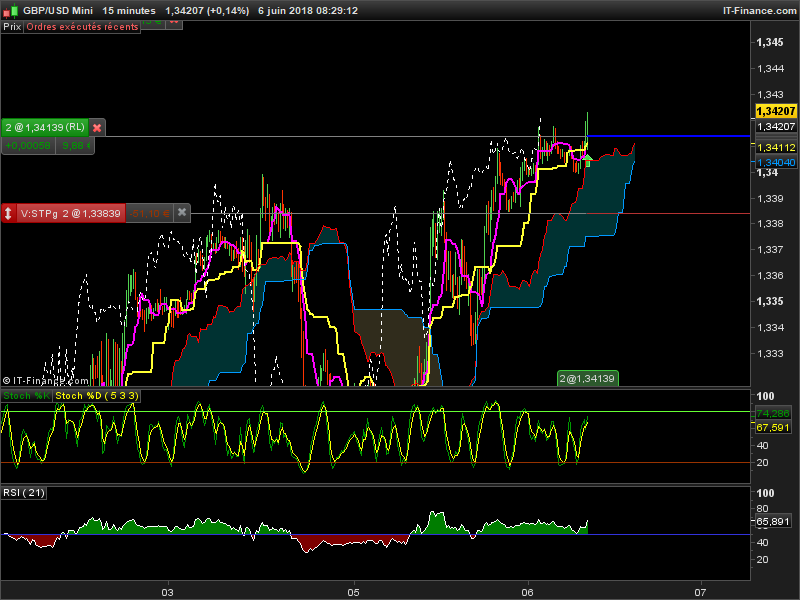Viewport: 800px width, 600px height.
Task: Click the 1,333 price axis label
Action: tap(770, 354)
